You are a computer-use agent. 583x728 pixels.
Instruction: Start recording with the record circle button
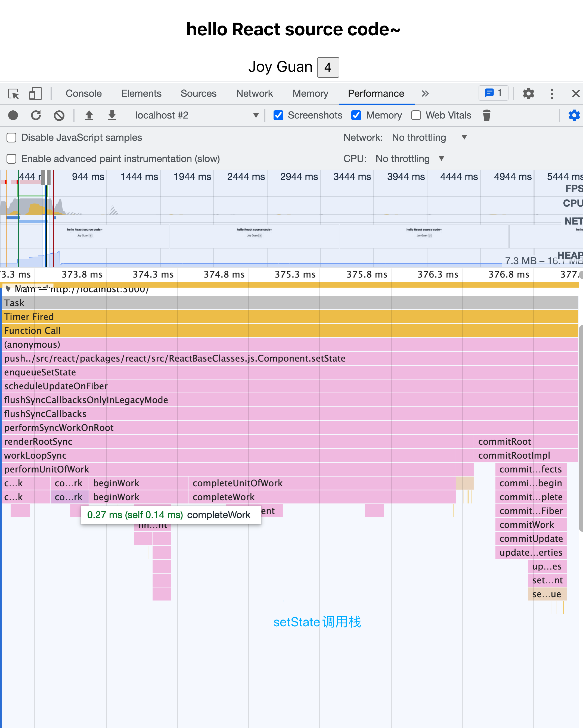point(13,116)
